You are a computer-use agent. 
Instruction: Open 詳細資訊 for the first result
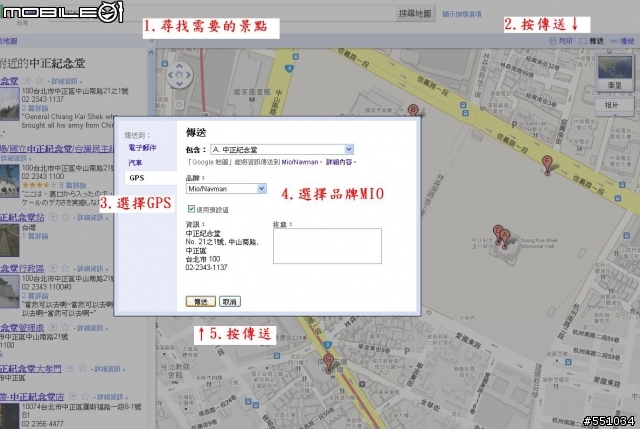[x=64, y=81]
